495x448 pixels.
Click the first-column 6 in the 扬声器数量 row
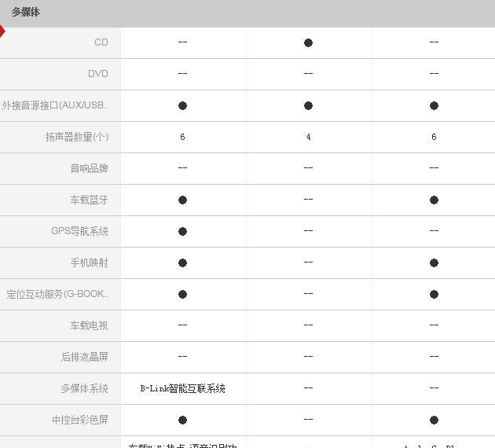[x=182, y=137]
